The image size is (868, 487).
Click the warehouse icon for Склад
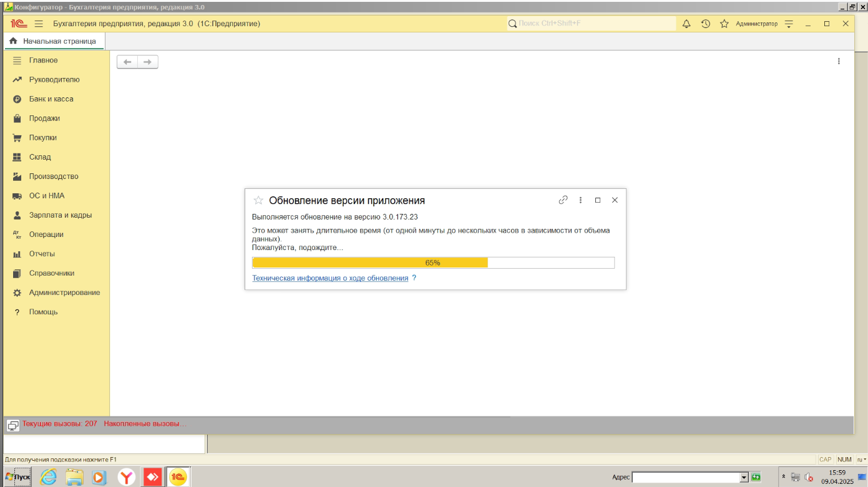[17, 157]
